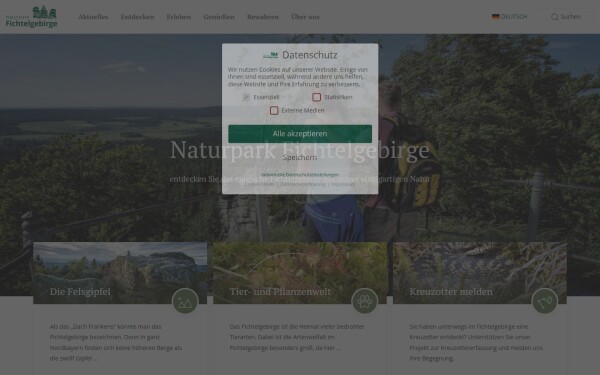Image resolution: width=600 pixels, height=375 pixels.
Task: Open the Impressum link in dialog
Action: [x=343, y=184]
